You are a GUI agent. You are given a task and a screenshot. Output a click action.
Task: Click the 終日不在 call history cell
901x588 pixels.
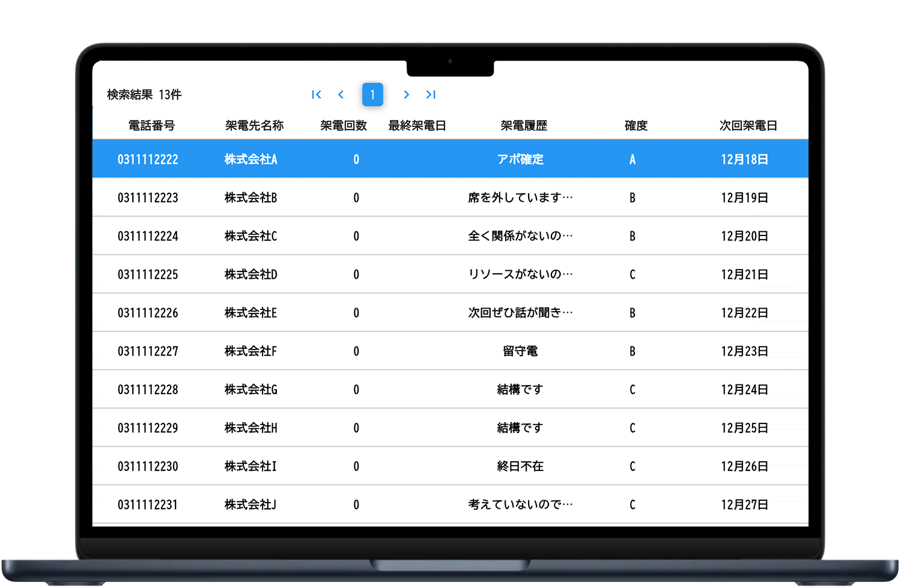click(x=520, y=467)
